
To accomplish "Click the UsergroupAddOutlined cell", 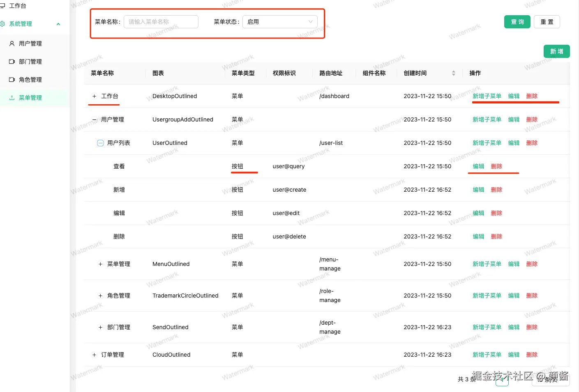I will coord(183,119).
